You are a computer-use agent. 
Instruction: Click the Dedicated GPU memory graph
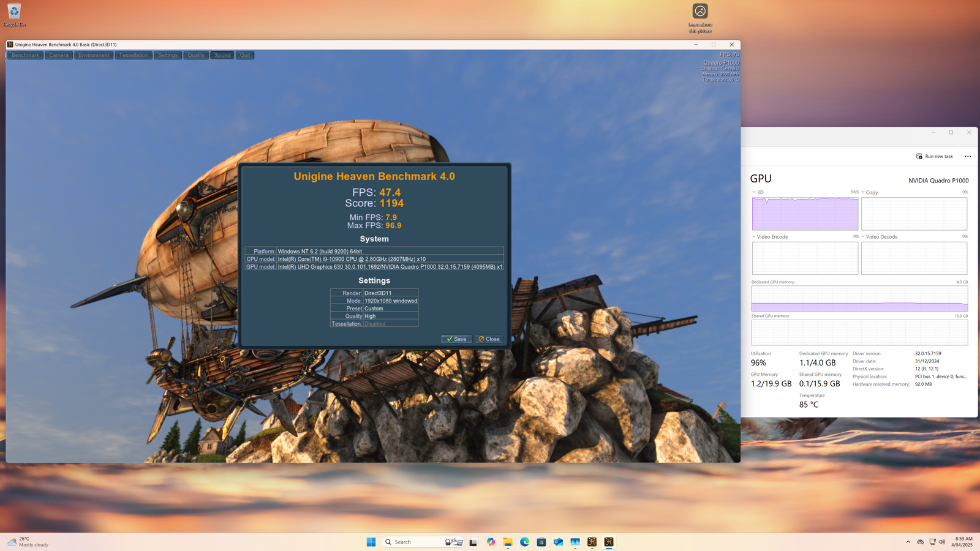(859, 299)
